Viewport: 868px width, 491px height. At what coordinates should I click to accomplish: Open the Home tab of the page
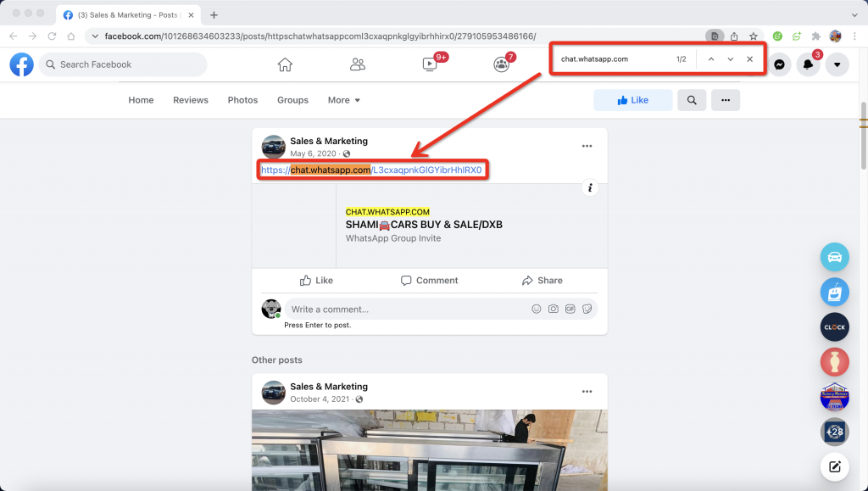point(142,100)
